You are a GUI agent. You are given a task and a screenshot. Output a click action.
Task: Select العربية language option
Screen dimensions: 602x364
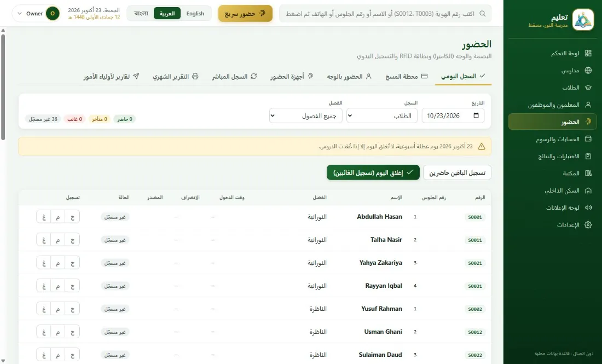click(167, 14)
